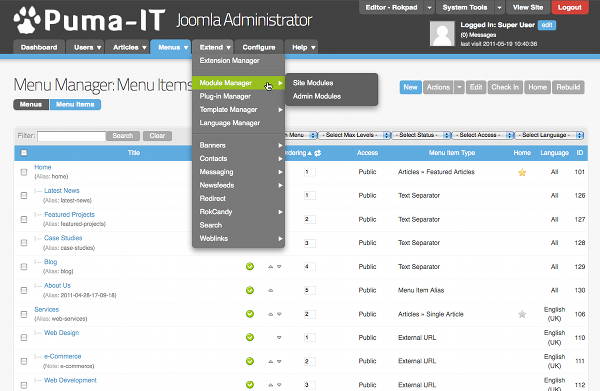The height and width of the screenshot is (391, 600).
Task: Click the Puma-IT paw logo
Action: tap(27, 20)
